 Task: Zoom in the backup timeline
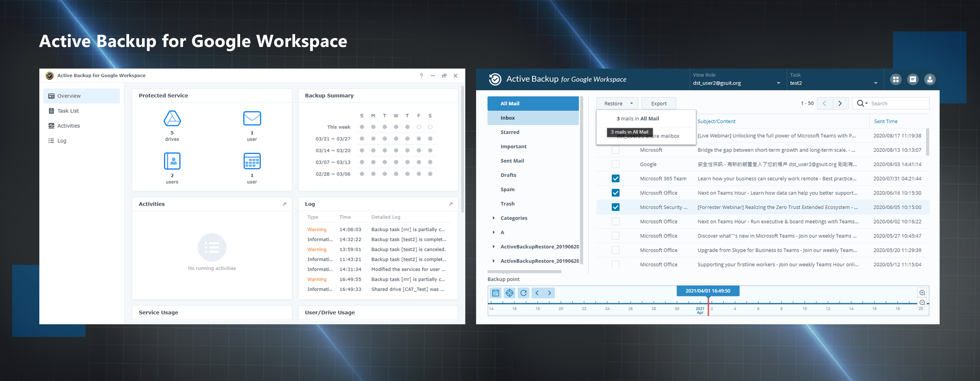click(x=922, y=292)
